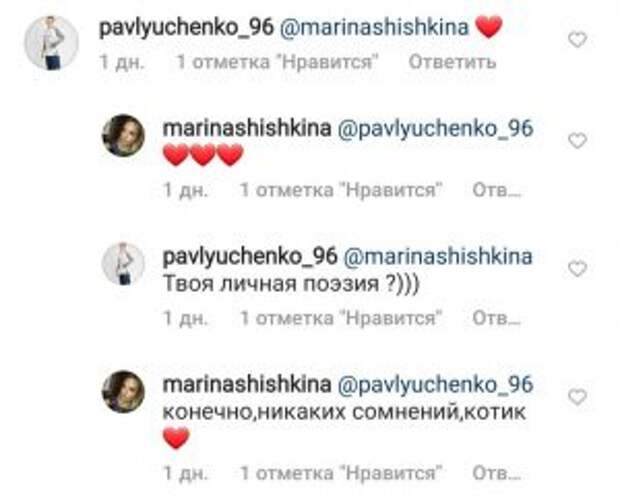Reply to 'Твоя личная поэзия' comment
Viewport: 620px width, 498px height.
pos(496,318)
